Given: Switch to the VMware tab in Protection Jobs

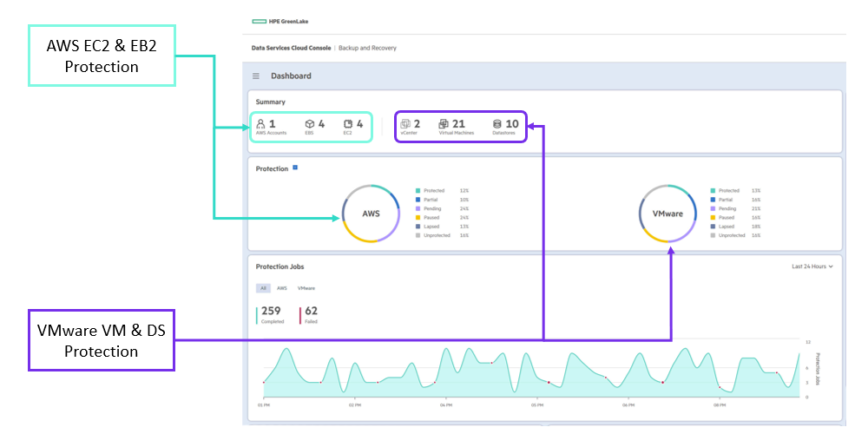Looking at the screenshot, I should 306,288.
